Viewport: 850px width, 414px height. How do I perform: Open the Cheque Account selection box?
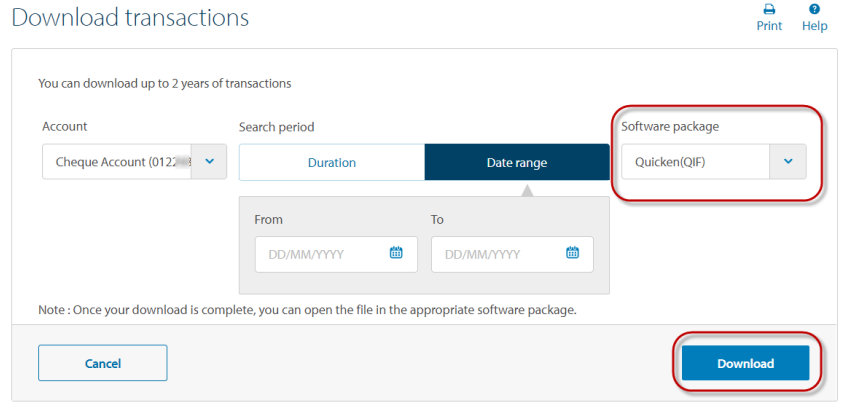click(x=116, y=162)
